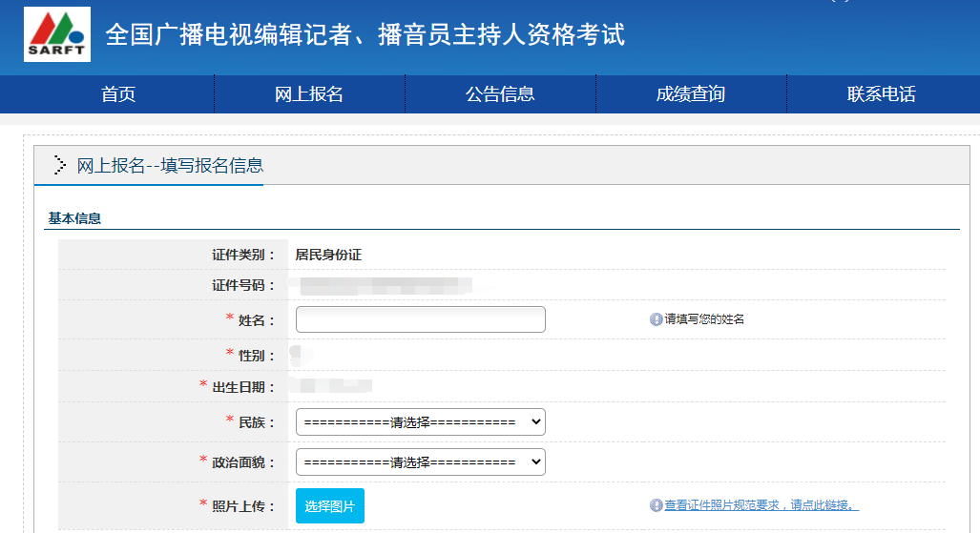Viewport: 980px width, 533px height.
Task: Expand the 民族 dropdown
Action: pos(420,421)
